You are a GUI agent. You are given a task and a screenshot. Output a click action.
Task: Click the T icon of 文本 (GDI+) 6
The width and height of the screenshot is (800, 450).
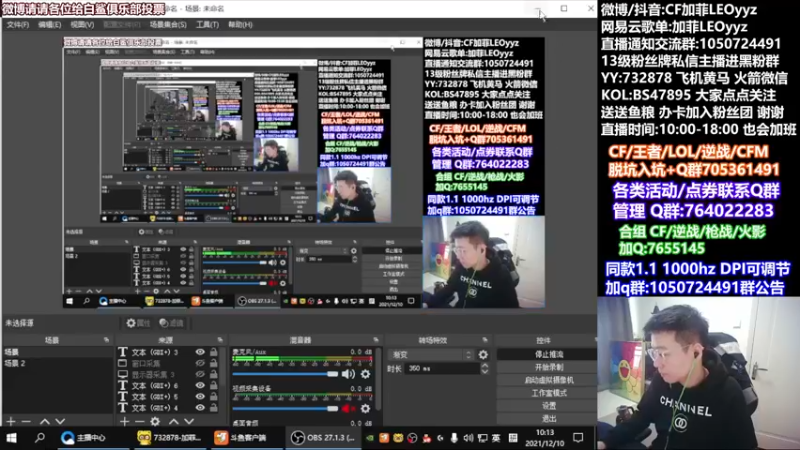pyautogui.click(x=122, y=386)
